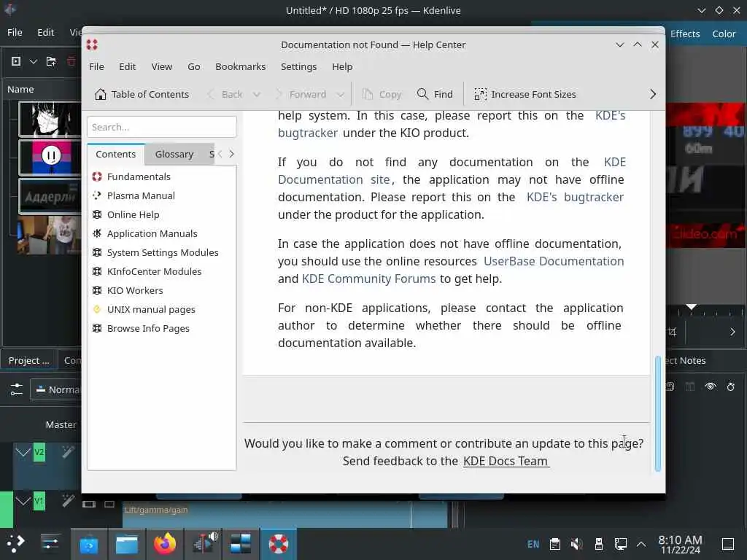Go to Table of Contents home
This screenshot has width=747, height=560.
[x=142, y=94]
